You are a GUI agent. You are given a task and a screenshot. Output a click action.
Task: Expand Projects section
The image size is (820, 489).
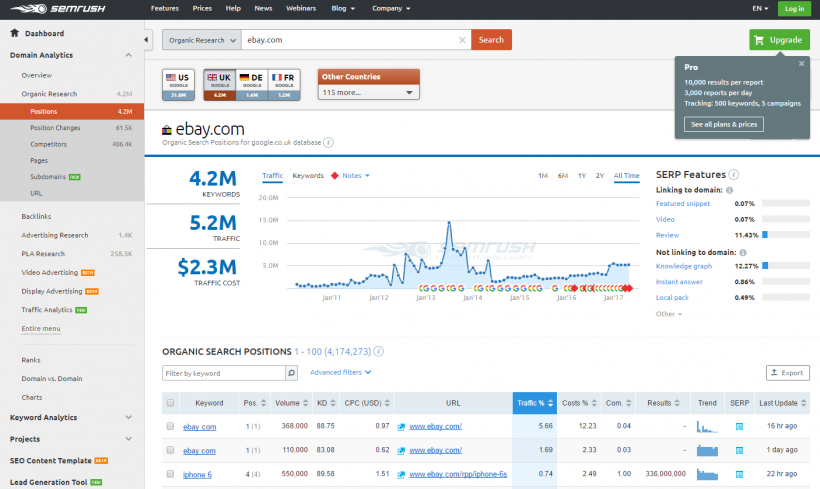tap(128, 439)
